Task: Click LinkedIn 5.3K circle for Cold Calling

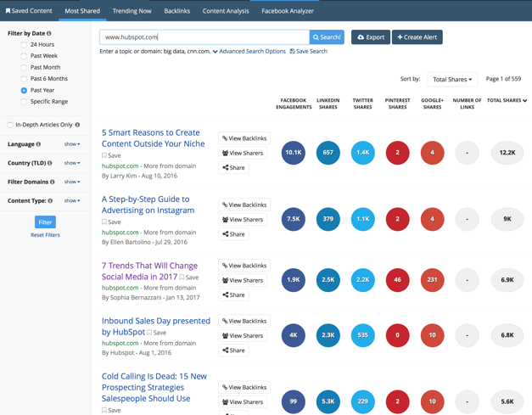Action: click(328, 401)
